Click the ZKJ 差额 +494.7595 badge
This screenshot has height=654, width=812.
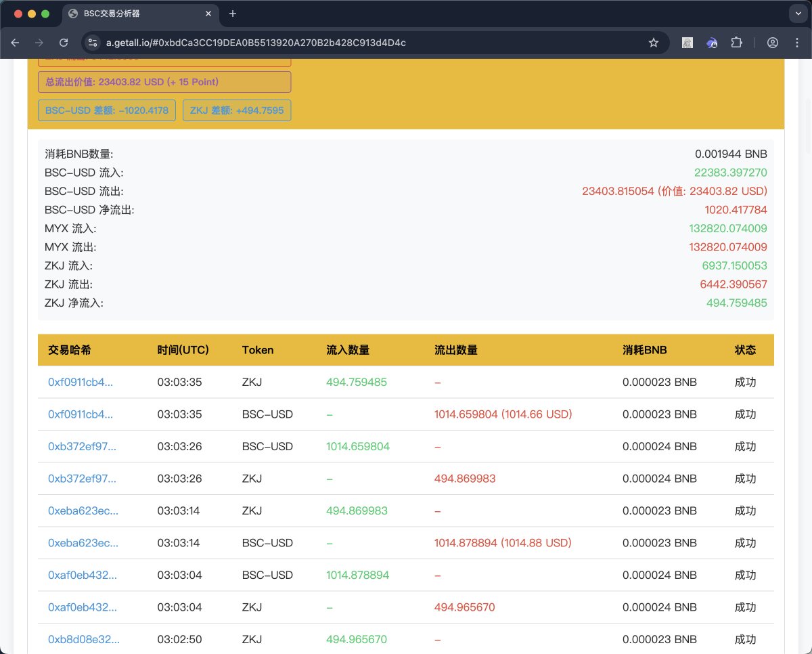tap(237, 110)
